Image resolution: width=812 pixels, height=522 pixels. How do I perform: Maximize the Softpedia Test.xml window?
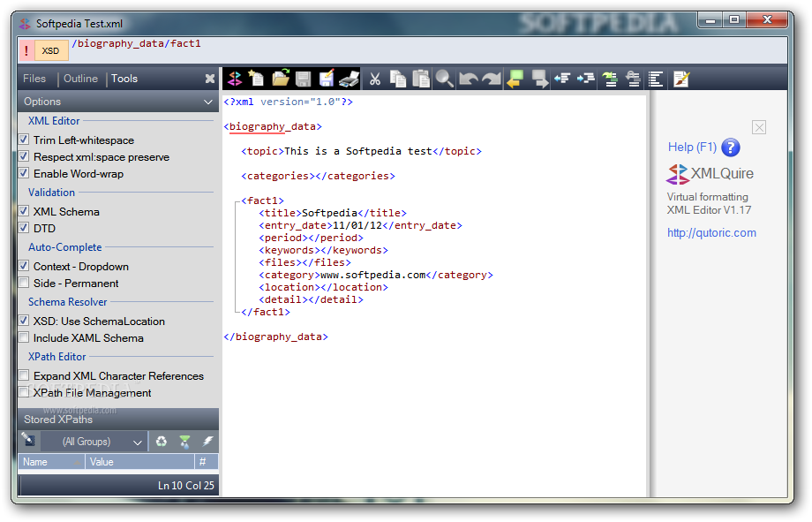(734, 19)
